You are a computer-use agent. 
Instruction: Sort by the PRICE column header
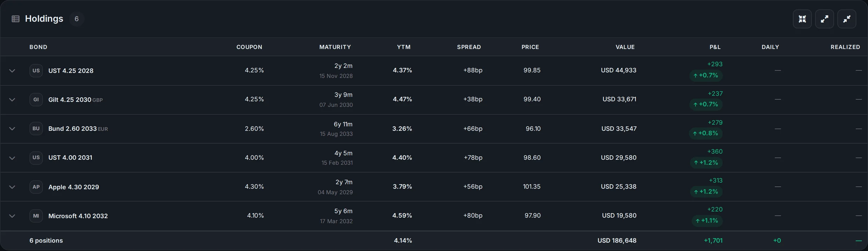(530, 47)
